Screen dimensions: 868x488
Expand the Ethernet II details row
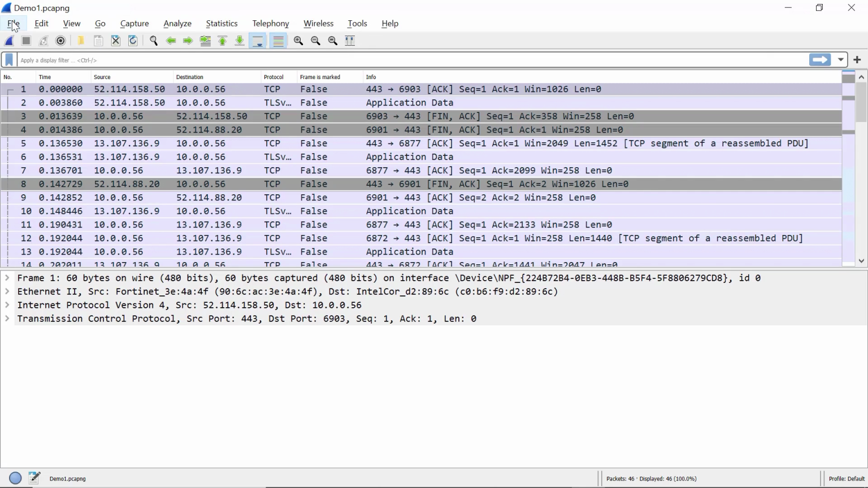tap(7, 291)
